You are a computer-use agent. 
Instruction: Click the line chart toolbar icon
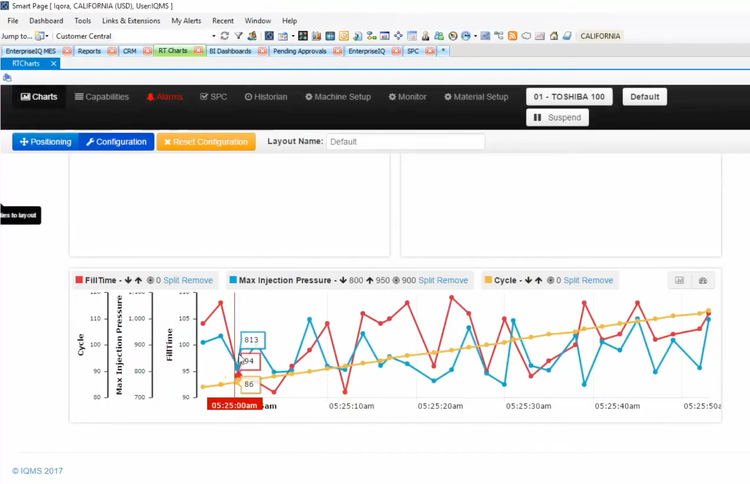pyautogui.click(x=540, y=36)
